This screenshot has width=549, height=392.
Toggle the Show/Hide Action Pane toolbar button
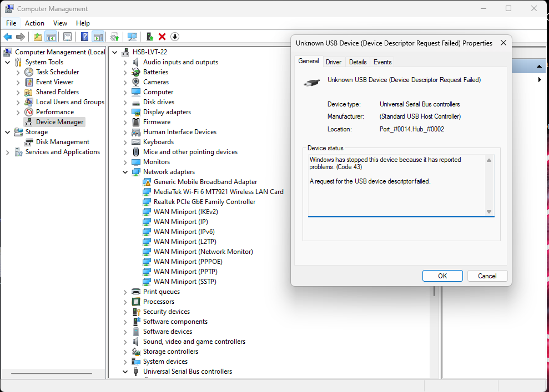tap(98, 37)
